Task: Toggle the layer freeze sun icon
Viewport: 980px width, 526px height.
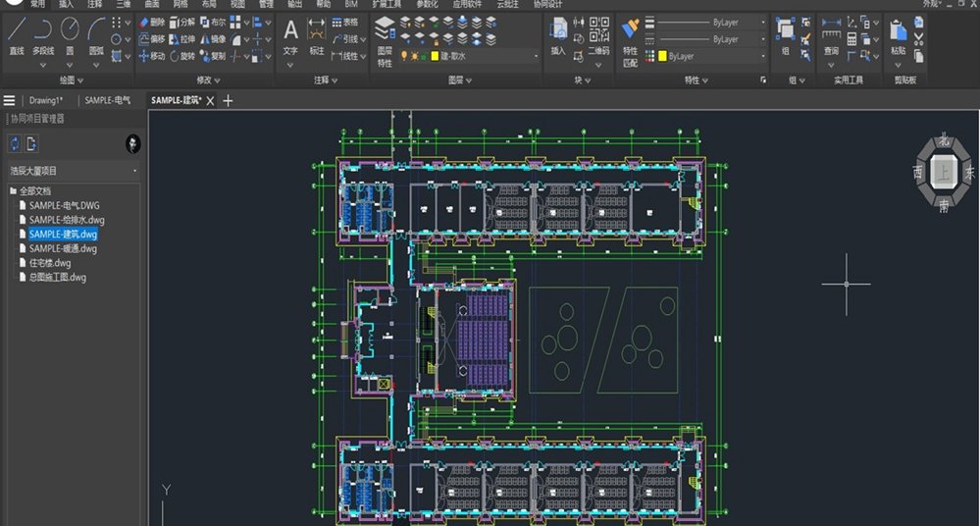Action: pos(414,56)
